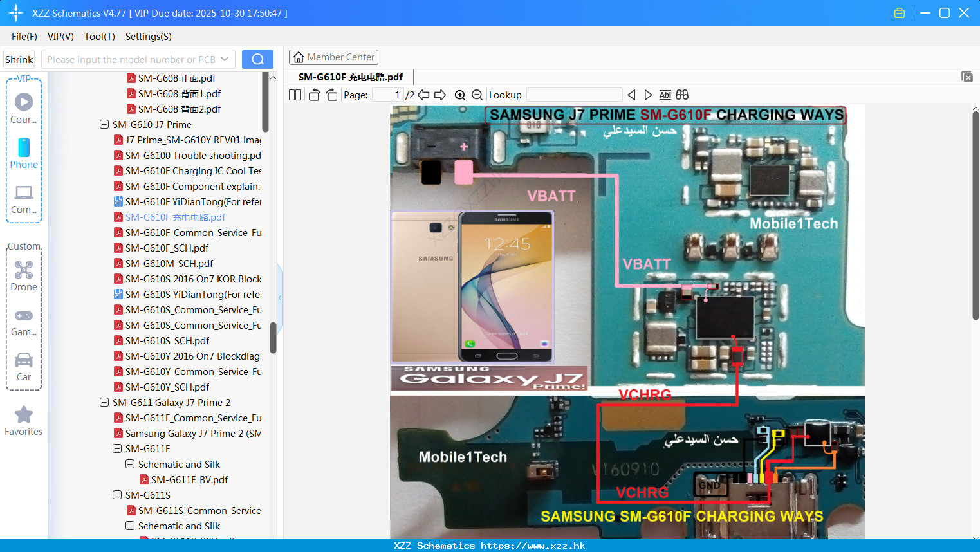Open the Member Center home button
This screenshot has height=552, width=980.
point(333,57)
